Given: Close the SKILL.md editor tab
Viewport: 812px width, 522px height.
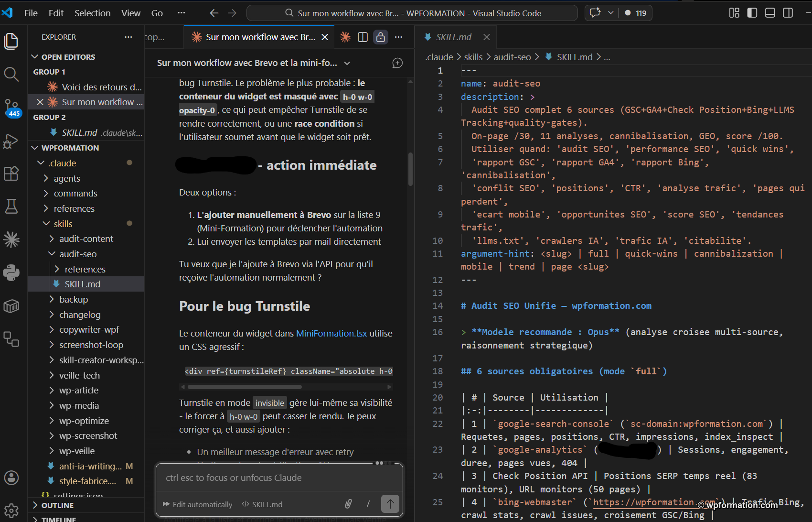Looking at the screenshot, I should 486,37.
